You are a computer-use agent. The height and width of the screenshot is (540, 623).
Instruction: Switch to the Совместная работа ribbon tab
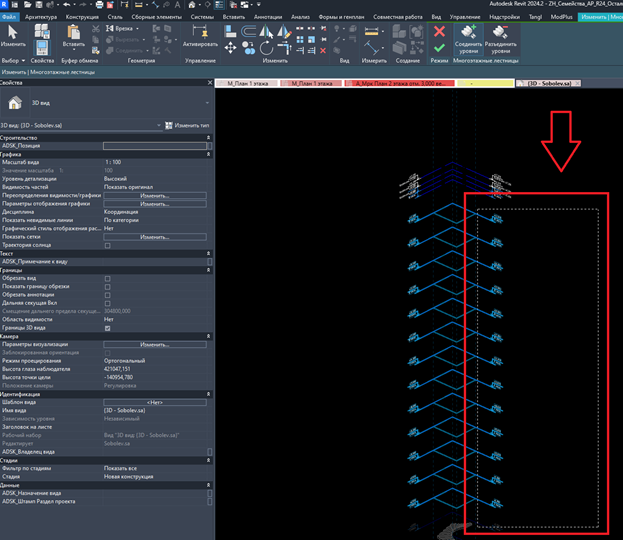click(x=398, y=17)
